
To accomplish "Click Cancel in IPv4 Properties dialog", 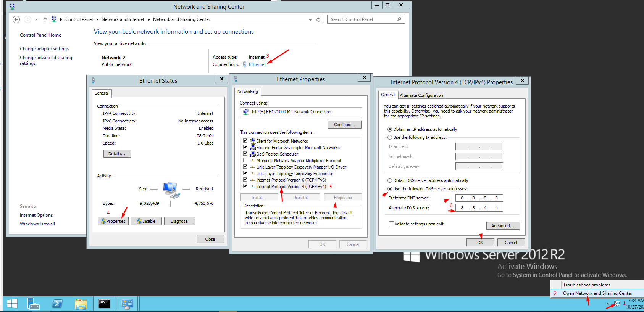I will pos(511,243).
